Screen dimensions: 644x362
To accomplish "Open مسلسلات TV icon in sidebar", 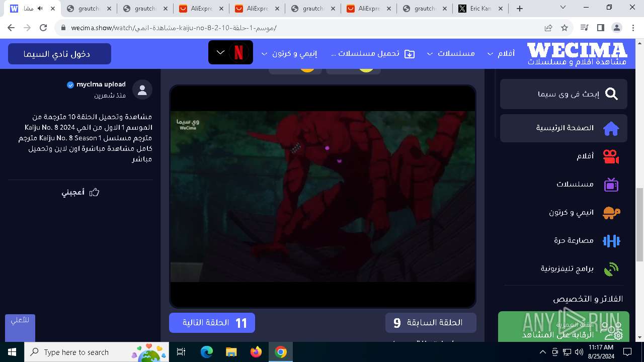I will coord(611,185).
